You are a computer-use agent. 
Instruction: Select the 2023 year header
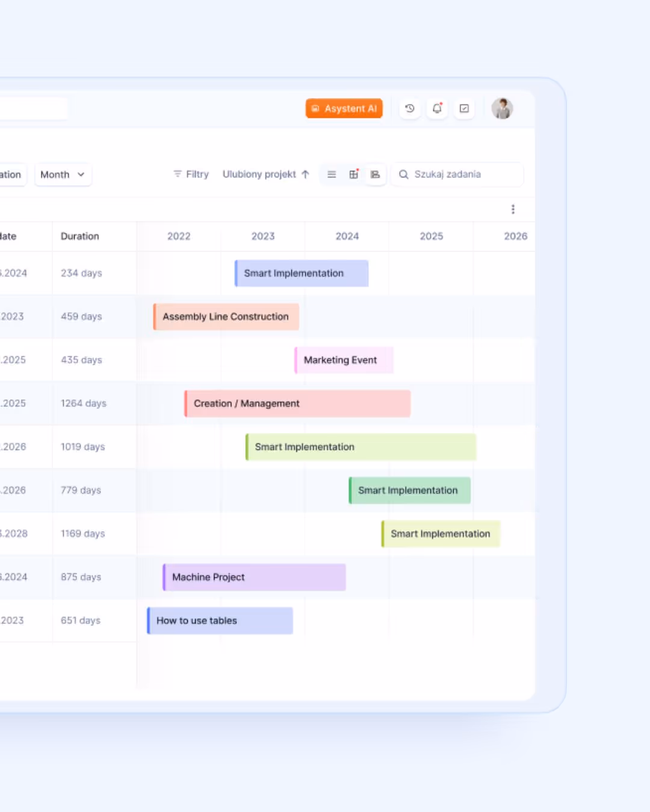(x=263, y=236)
